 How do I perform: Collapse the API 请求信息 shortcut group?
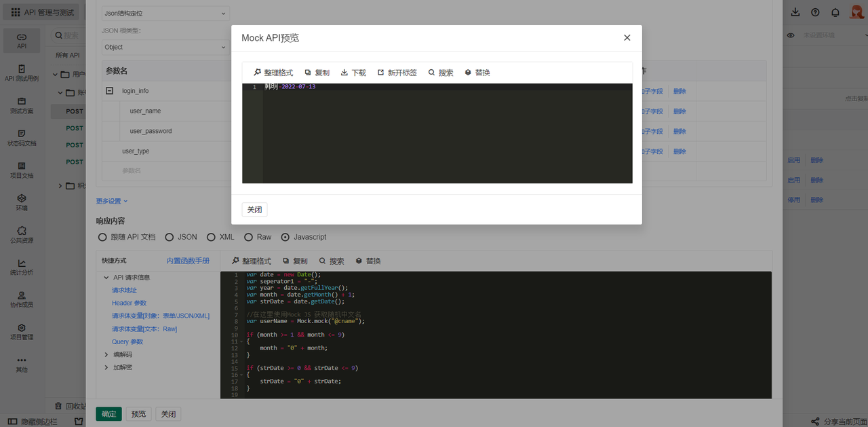106,278
